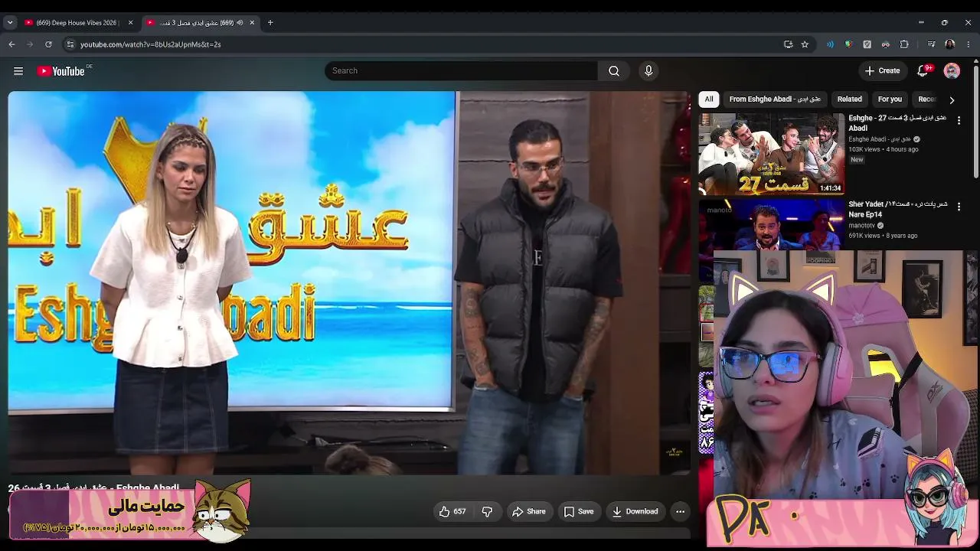Mute the tab via speaker icon
980x551 pixels.
240,23
